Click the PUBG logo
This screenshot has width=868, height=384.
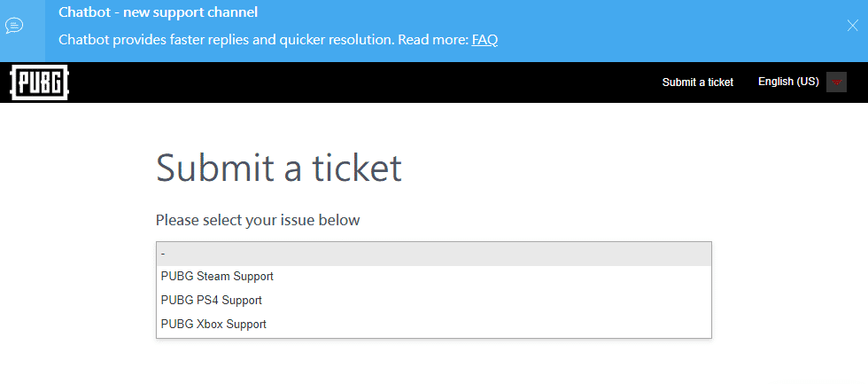[x=40, y=82]
